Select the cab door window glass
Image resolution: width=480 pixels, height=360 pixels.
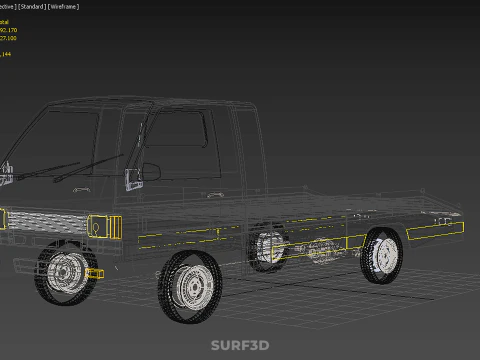click(x=182, y=143)
